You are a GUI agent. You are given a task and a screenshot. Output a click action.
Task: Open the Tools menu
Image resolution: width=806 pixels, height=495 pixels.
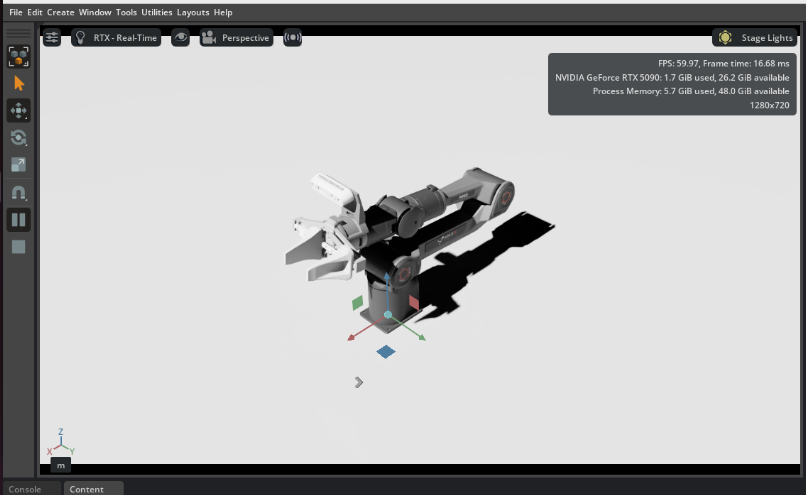126,12
